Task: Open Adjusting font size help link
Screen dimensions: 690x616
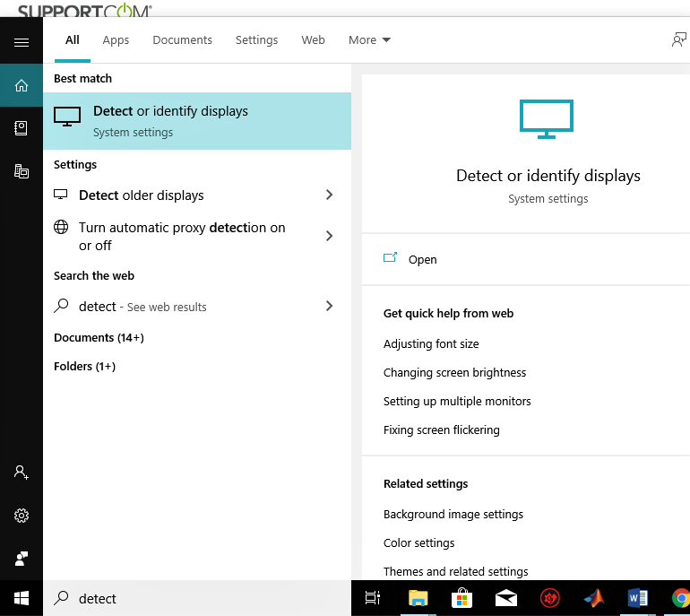Action: point(431,344)
